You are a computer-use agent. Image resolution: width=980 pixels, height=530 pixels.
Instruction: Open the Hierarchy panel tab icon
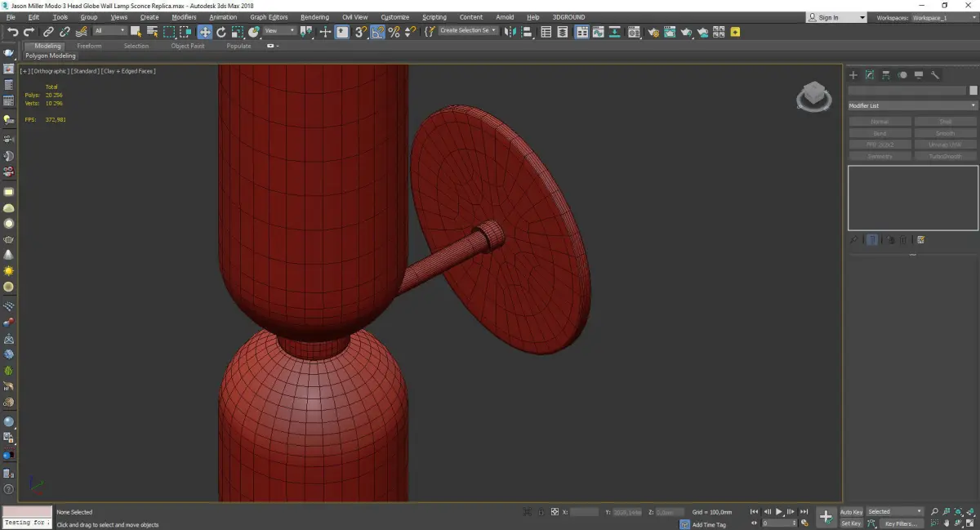(x=886, y=75)
